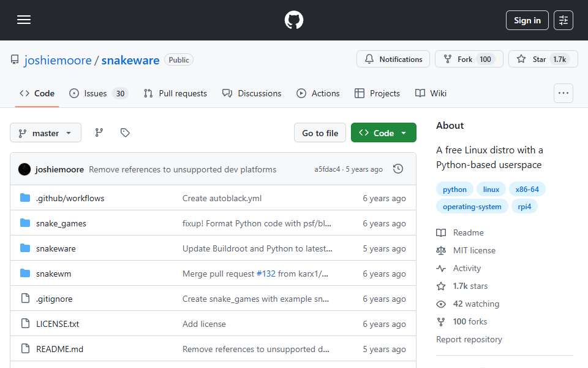Select the operating-system topic tag
The image size is (588, 368).
click(472, 207)
